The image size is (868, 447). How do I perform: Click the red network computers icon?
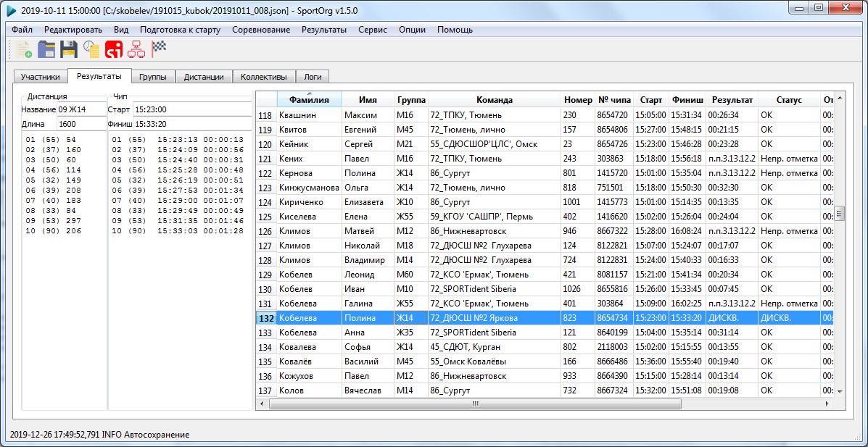tap(136, 50)
